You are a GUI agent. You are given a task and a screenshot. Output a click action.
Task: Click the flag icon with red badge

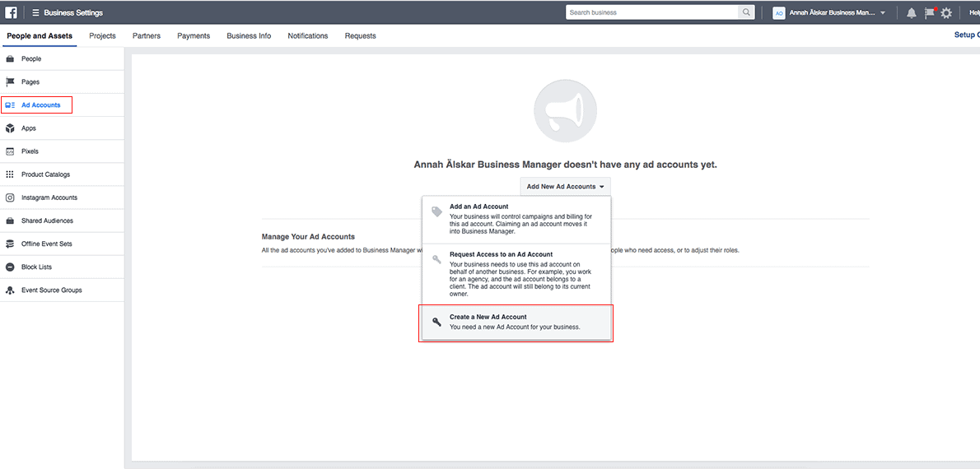[929, 12]
